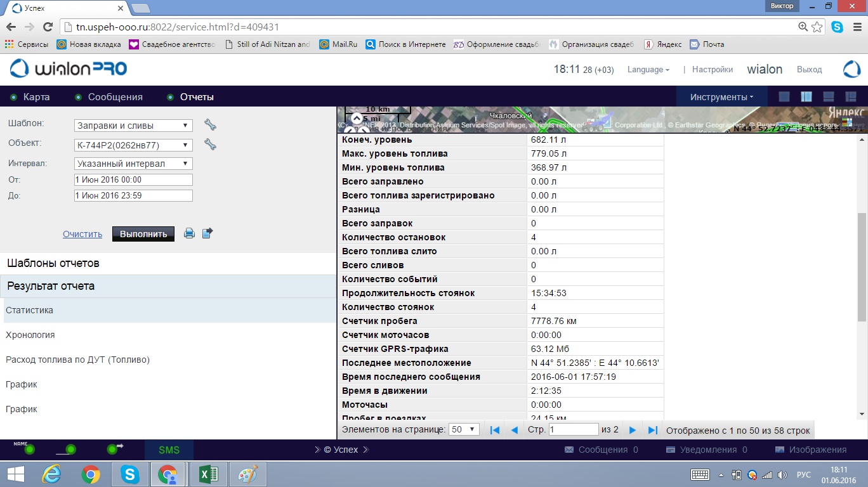Open the Шаблон dropdown 'Заправки и сливы'
This screenshot has width=868, height=487.
[x=133, y=126]
